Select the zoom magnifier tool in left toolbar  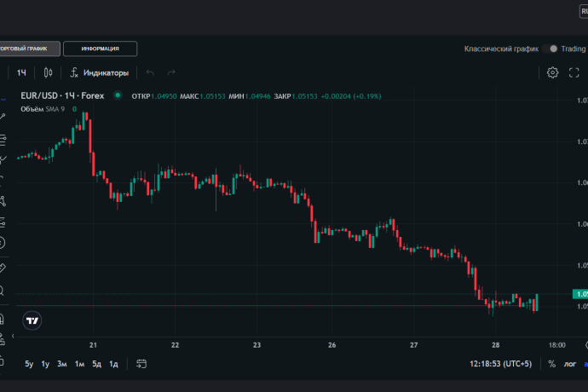tap(2, 291)
